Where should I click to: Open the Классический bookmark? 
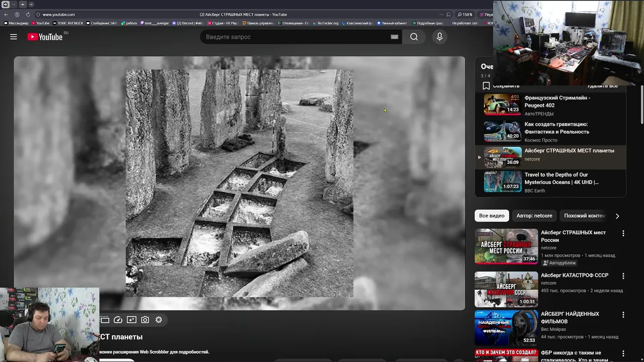tap(358, 23)
